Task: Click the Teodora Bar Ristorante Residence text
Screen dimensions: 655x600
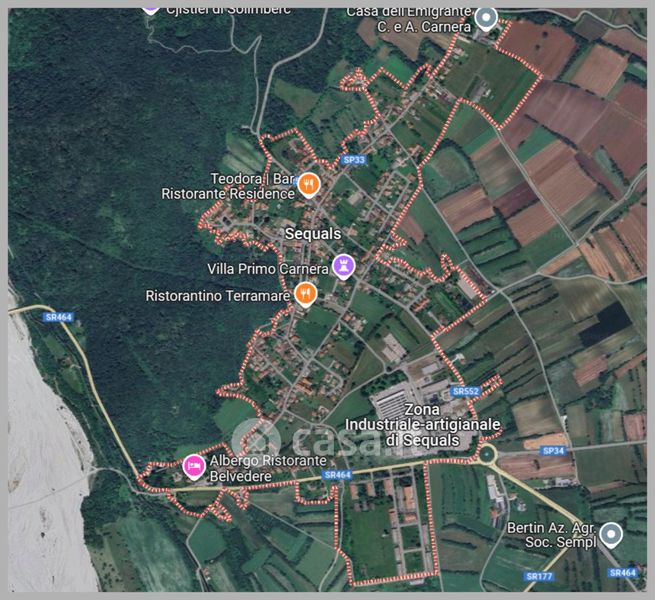Action: click(x=228, y=186)
